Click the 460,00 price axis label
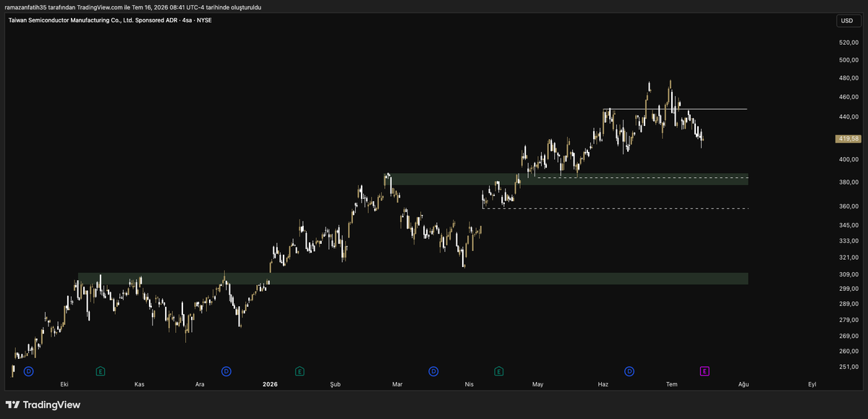Image resolution: width=868 pixels, height=419 pixels. (848, 97)
